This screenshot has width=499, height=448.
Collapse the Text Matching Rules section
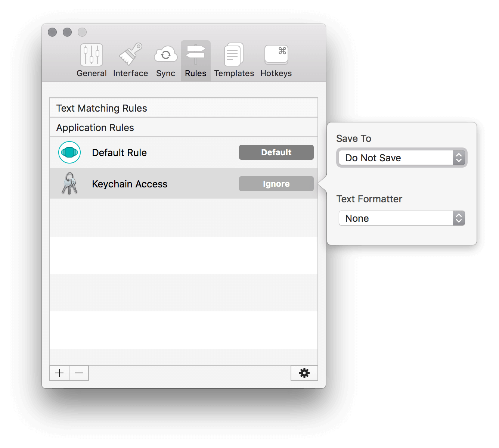(x=102, y=108)
